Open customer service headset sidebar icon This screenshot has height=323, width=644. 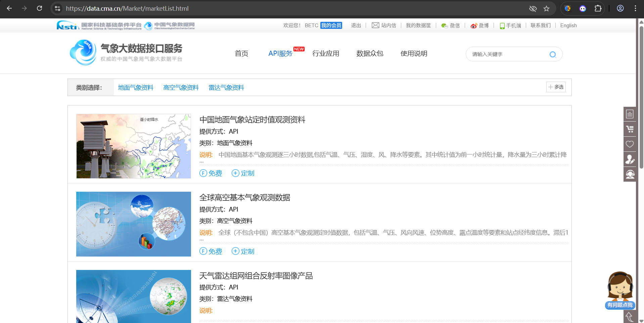point(630,175)
